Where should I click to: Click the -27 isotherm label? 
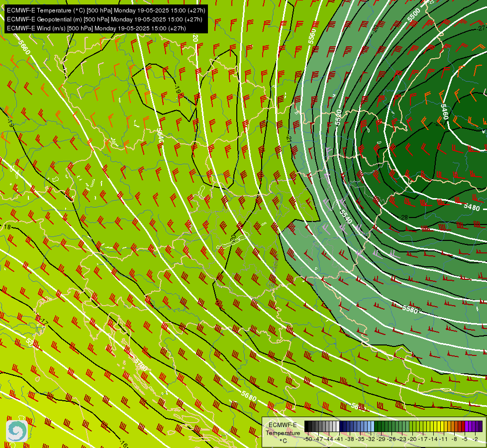click(x=481, y=28)
